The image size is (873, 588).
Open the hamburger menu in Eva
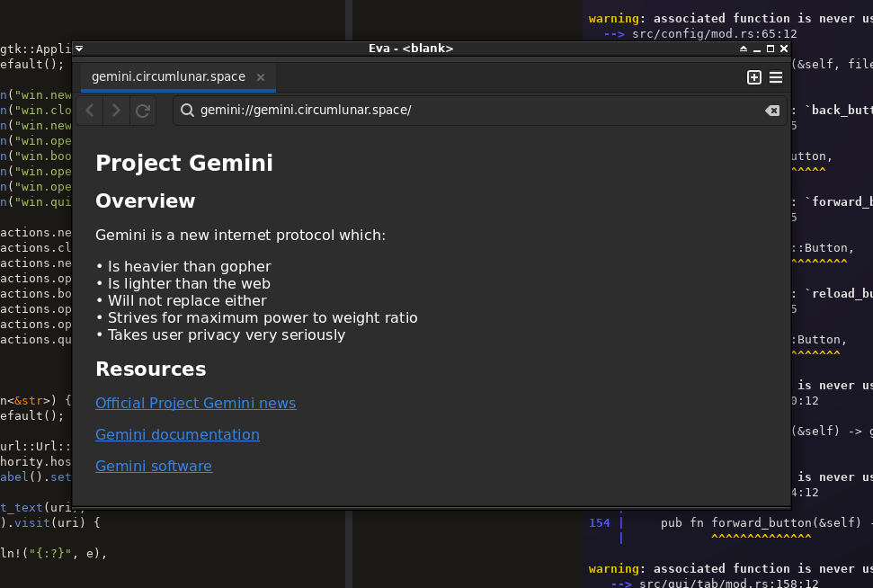tap(776, 77)
